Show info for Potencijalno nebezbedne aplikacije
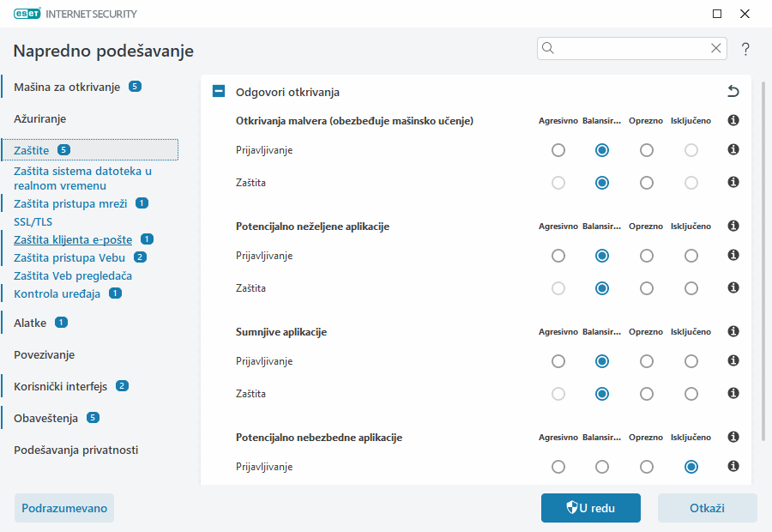 [733, 437]
